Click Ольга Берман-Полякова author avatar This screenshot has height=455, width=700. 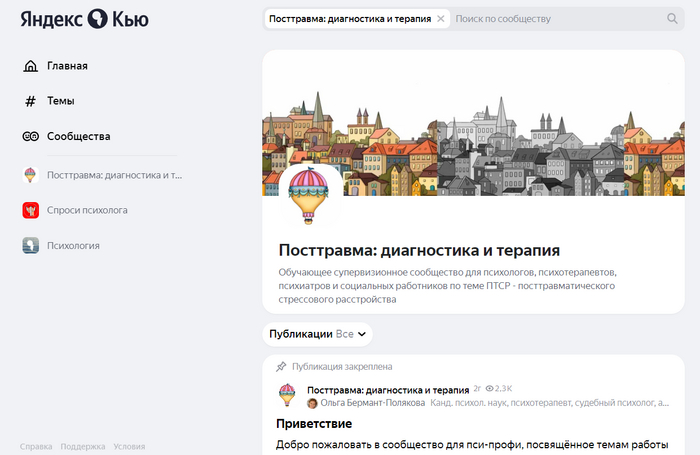click(x=312, y=403)
